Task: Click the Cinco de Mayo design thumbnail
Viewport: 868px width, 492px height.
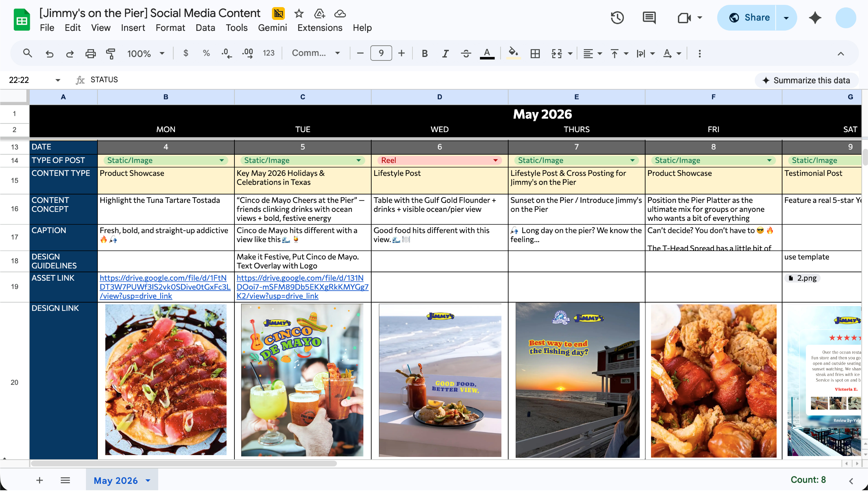Action: point(302,380)
